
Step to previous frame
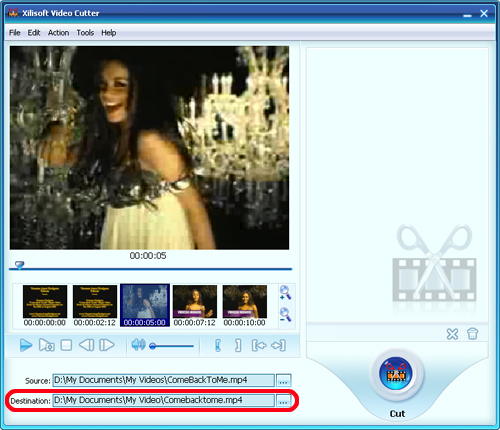(x=87, y=345)
